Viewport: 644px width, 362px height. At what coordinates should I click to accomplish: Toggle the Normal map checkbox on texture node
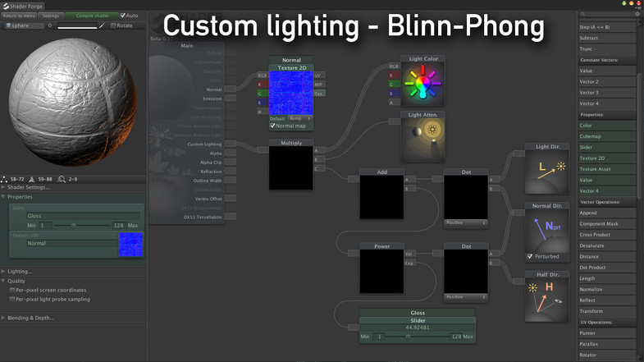[x=272, y=126]
